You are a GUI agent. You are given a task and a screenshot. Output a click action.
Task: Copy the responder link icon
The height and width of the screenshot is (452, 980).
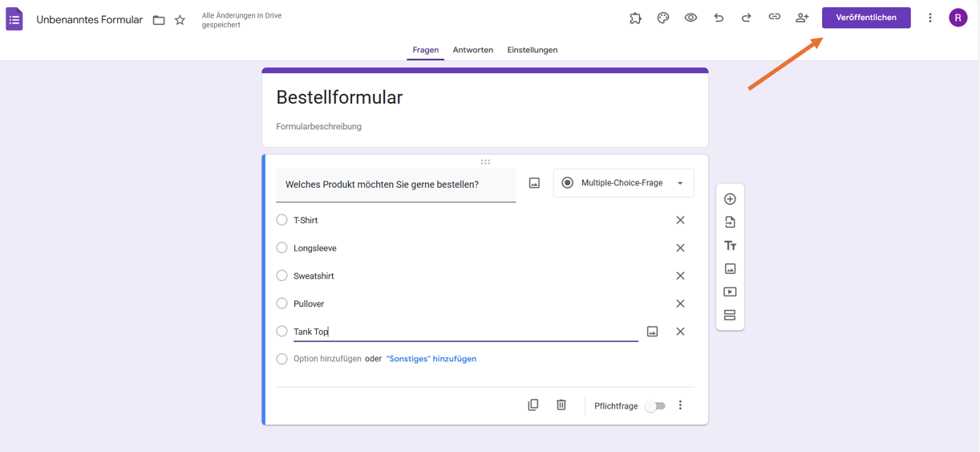coord(774,17)
